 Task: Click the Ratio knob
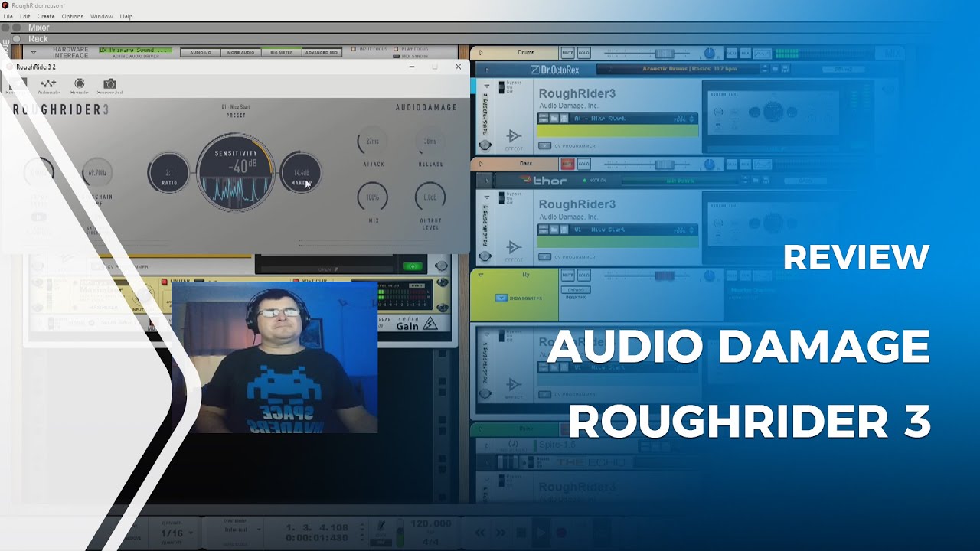point(168,173)
